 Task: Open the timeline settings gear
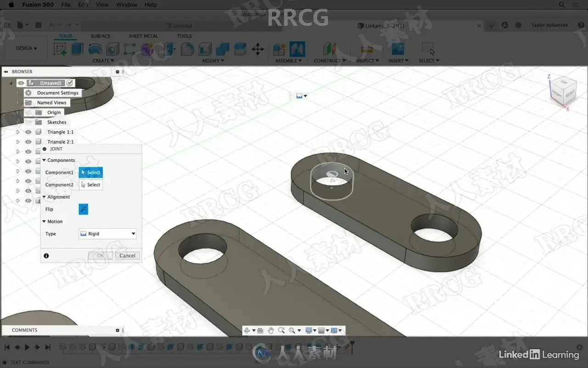[580, 347]
